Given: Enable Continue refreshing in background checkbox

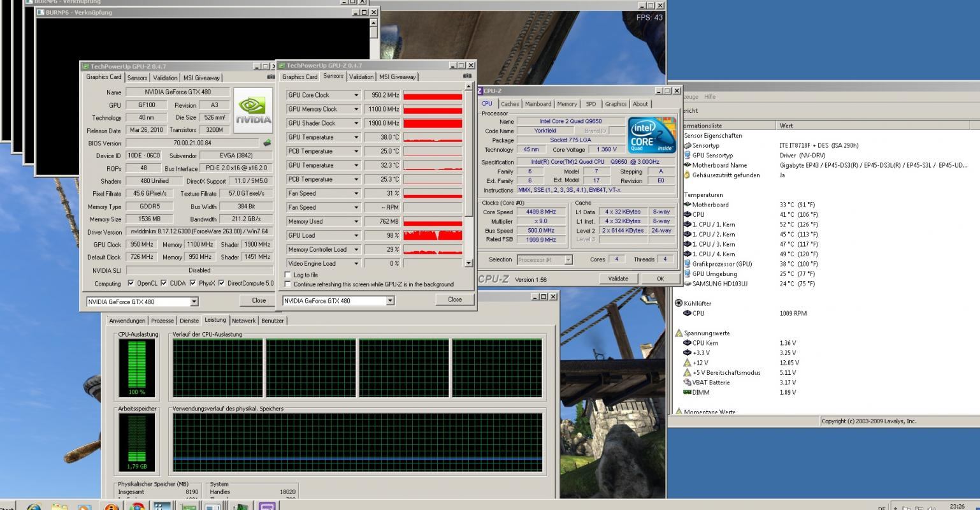Looking at the screenshot, I should pos(287,284).
